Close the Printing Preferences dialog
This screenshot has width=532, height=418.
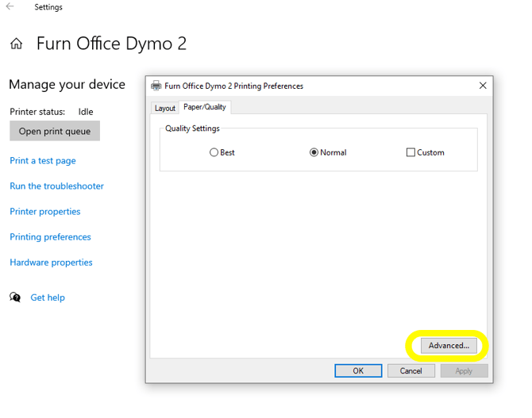click(483, 86)
